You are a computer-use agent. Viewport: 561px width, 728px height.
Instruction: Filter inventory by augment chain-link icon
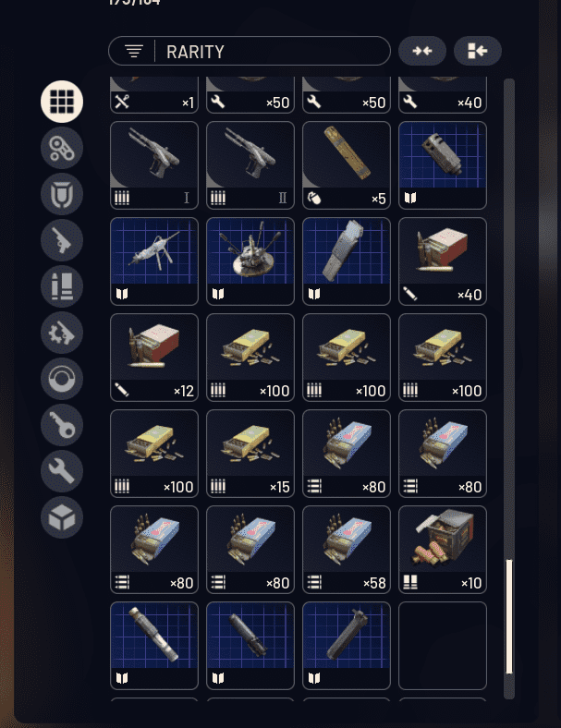point(62,148)
